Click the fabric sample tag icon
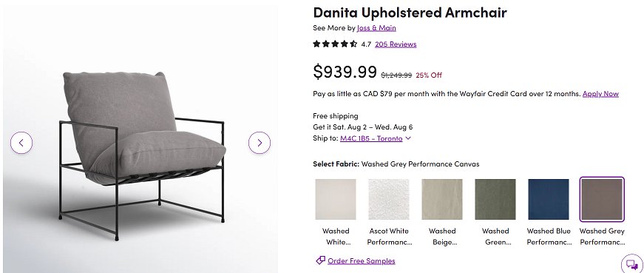 coord(320,260)
